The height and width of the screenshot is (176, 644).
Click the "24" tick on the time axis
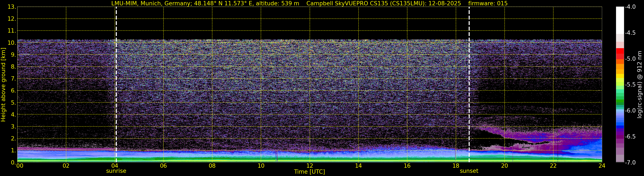602,166
